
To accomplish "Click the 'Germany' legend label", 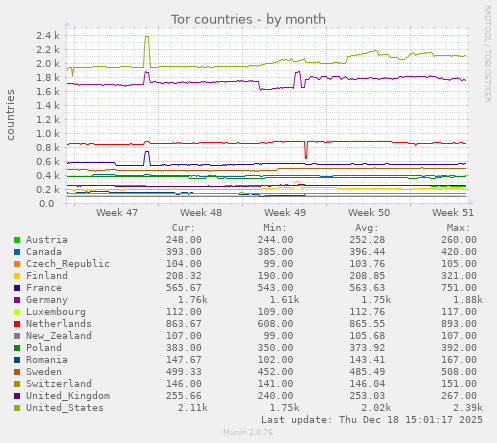I will [x=47, y=300].
